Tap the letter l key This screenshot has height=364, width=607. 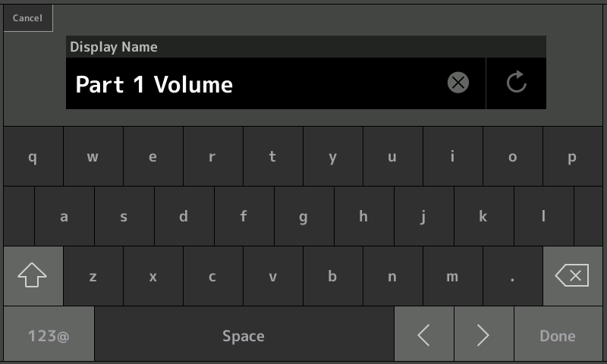pos(543,217)
